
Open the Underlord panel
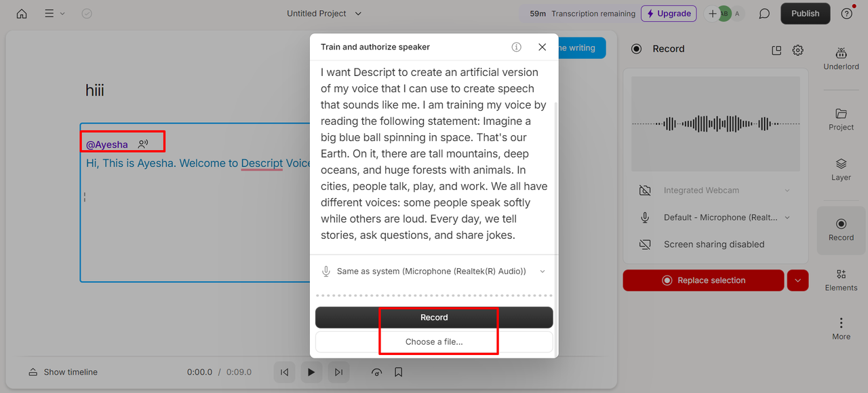[841, 58]
